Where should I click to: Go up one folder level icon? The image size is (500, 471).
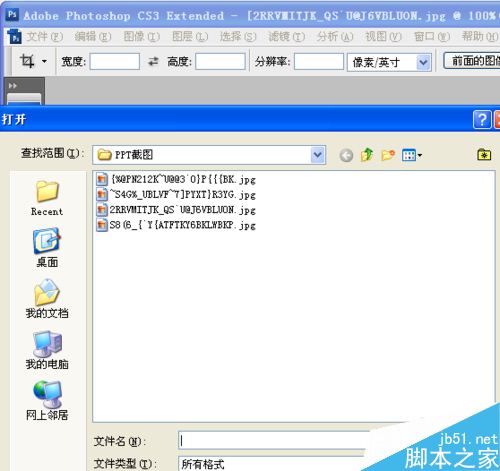pos(367,155)
